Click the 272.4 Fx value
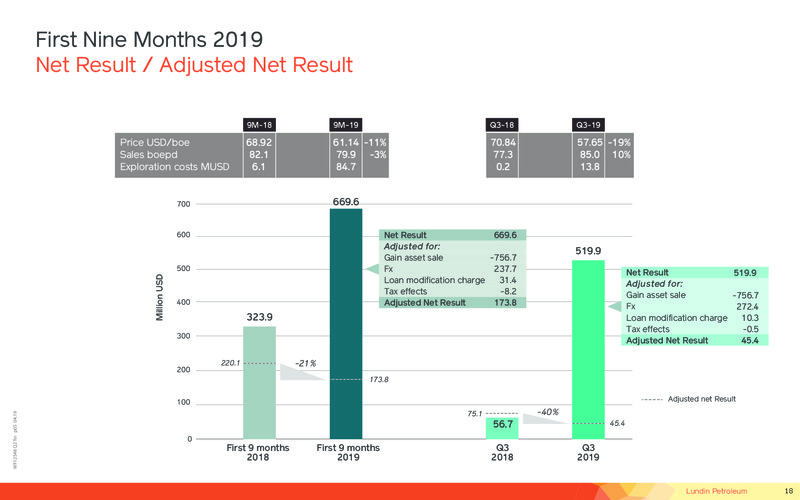800x500 pixels. pyautogui.click(x=747, y=307)
